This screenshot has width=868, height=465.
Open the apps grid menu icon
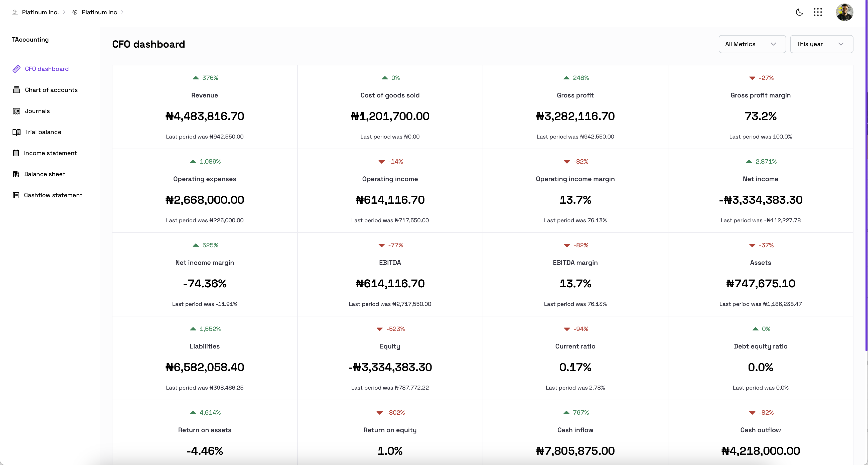818,12
